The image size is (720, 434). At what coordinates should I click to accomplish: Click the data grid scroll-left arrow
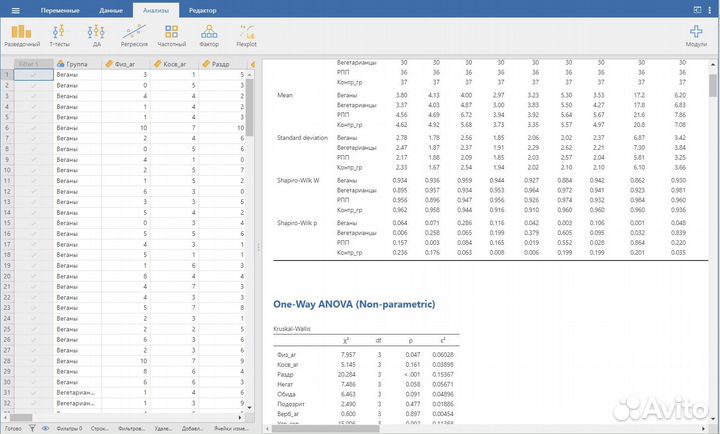[5, 417]
